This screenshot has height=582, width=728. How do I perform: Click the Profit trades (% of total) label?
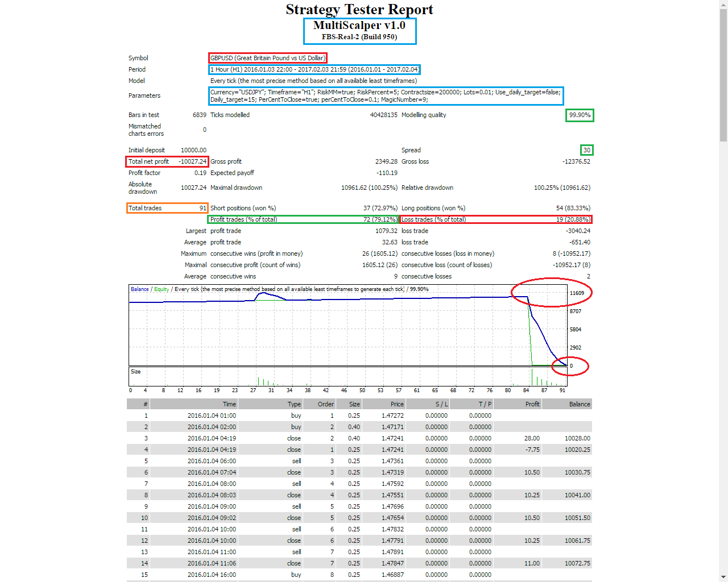tap(243, 219)
